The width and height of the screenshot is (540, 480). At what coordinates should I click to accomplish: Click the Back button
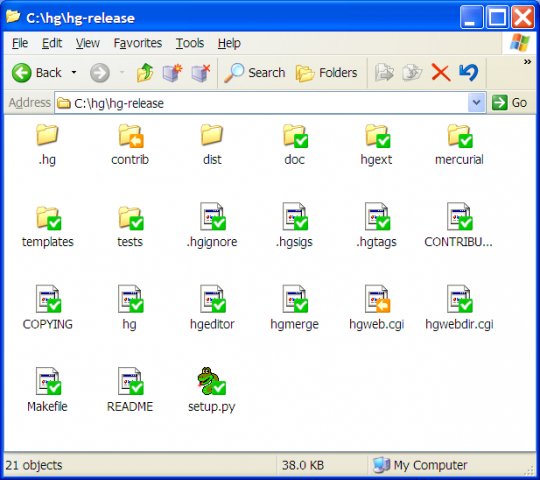point(37,73)
